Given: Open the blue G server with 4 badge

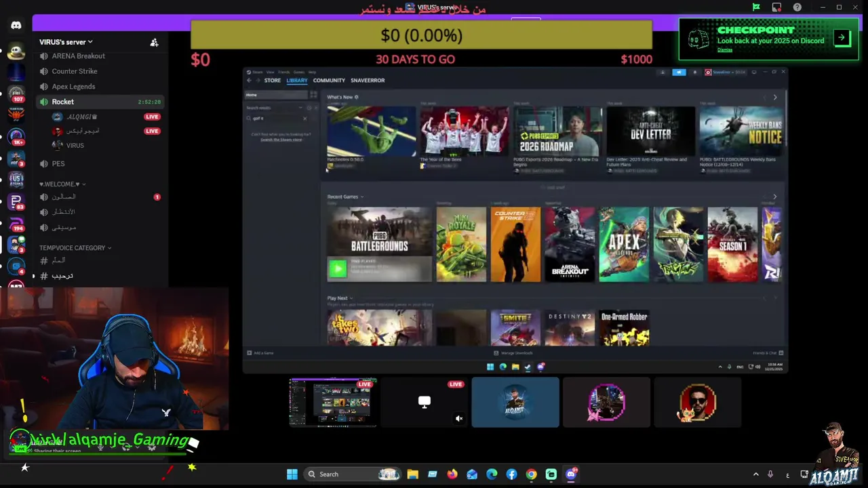Looking at the screenshot, I should coord(16,266).
